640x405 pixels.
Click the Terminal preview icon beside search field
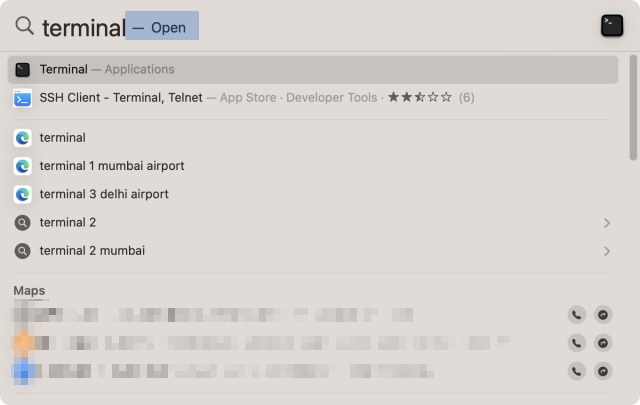(x=612, y=26)
